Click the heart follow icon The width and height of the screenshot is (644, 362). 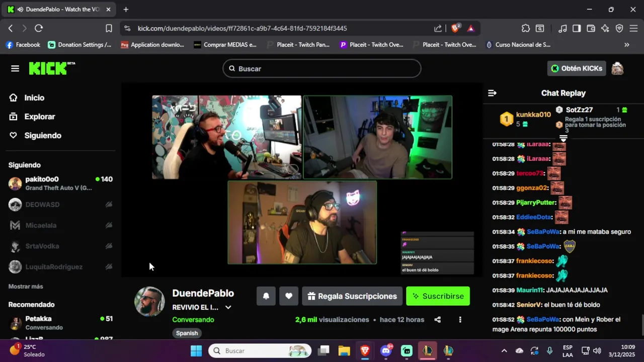[289, 296]
